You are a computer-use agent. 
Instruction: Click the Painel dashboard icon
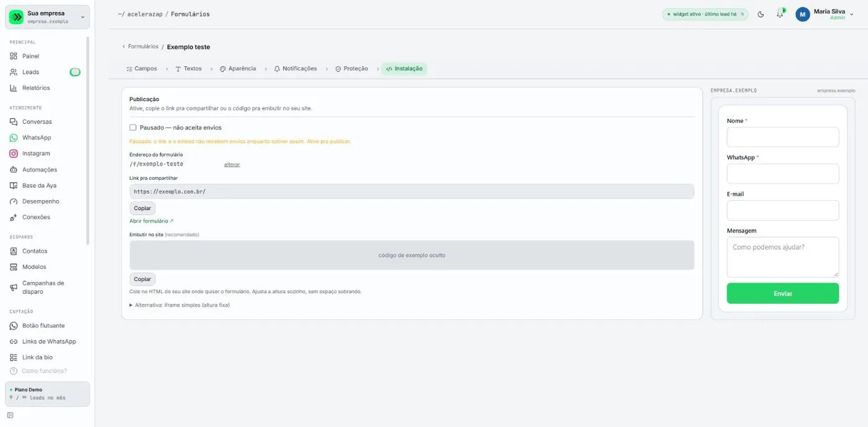click(x=14, y=56)
